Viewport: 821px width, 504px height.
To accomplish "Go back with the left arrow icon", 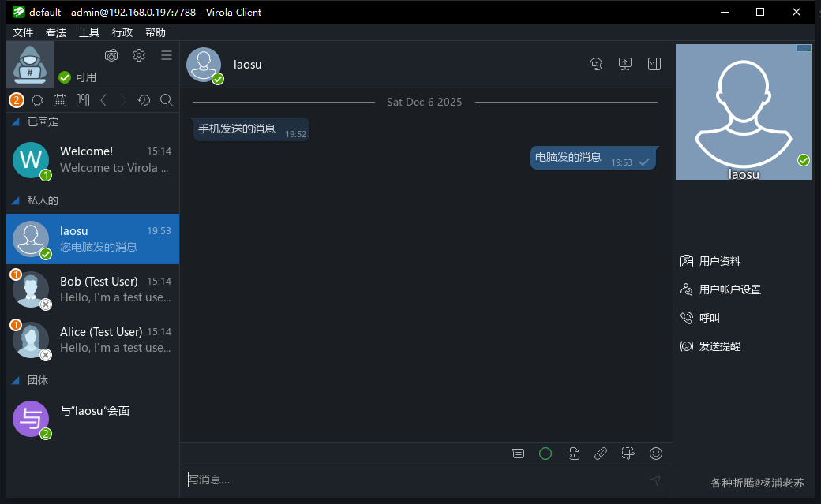I will click(103, 100).
